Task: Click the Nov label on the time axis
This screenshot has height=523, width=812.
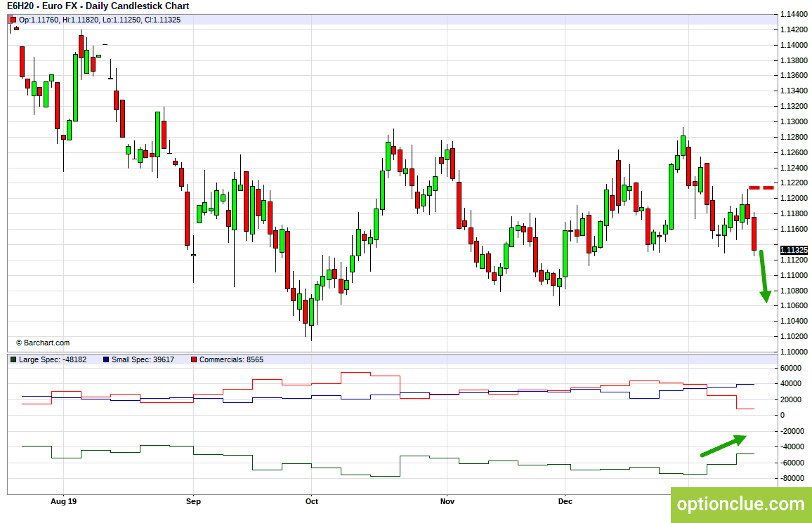Action: (447, 501)
